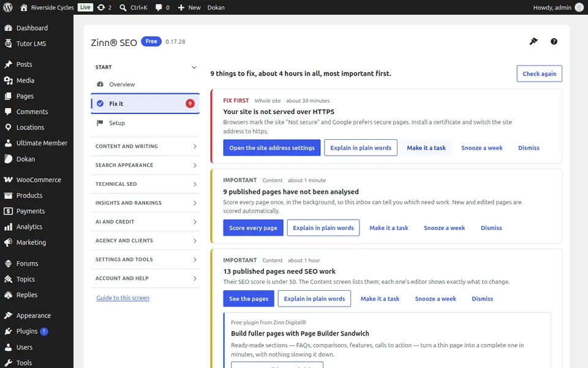The image size is (588, 368).
Task: Open the updates icon showing 2
Action: pos(104,7)
